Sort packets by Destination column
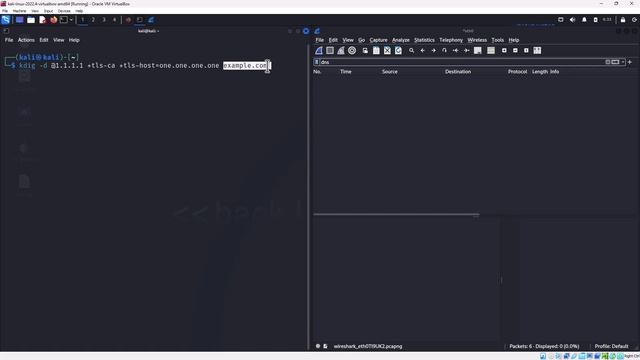 click(458, 72)
